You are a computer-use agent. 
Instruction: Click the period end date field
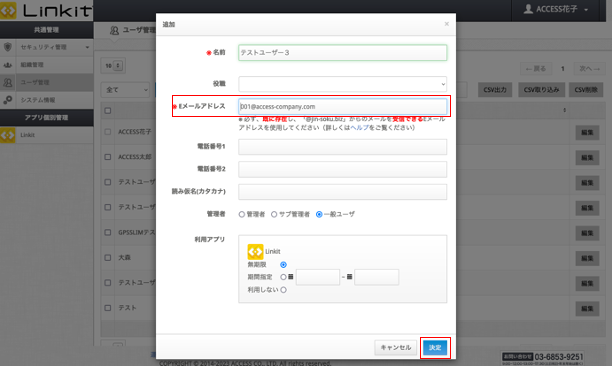click(x=376, y=277)
